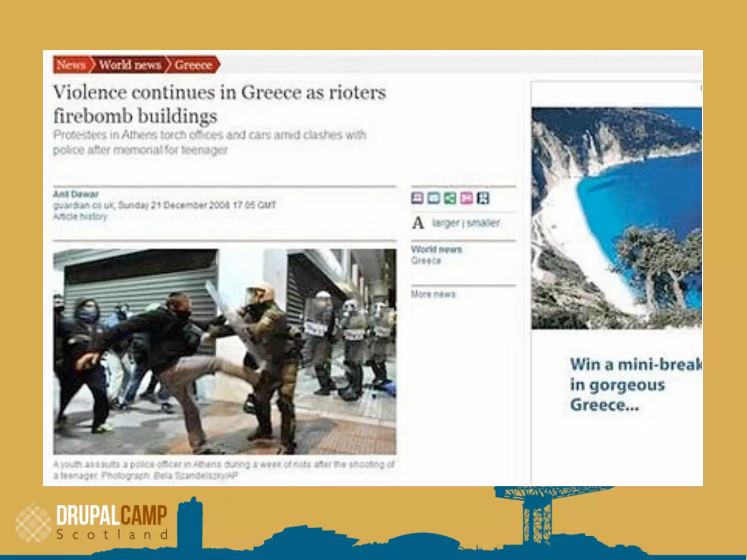747x560 pixels.
Task: Click the Greek beach advert image
Action: tap(616, 218)
